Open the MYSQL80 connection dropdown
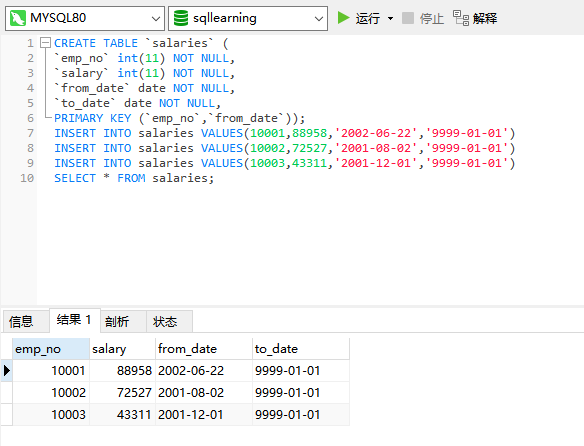The height and width of the screenshot is (446, 584). pos(156,18)
